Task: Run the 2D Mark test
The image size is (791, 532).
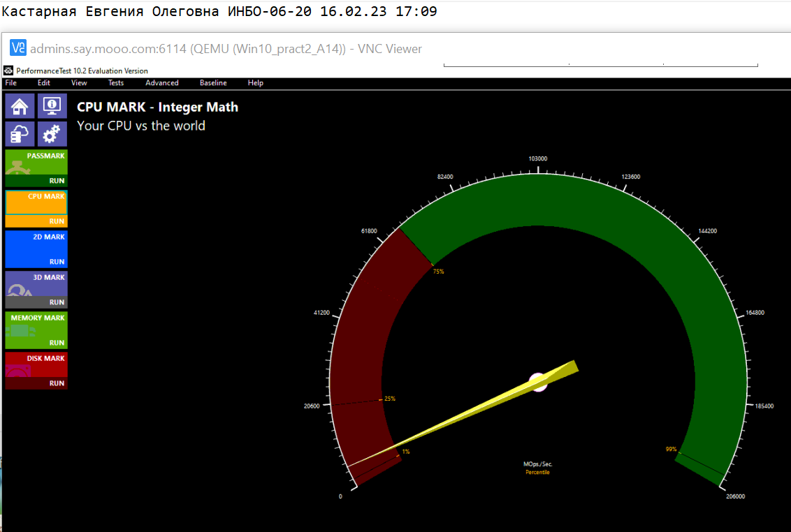Action: [x=36, y=262]
